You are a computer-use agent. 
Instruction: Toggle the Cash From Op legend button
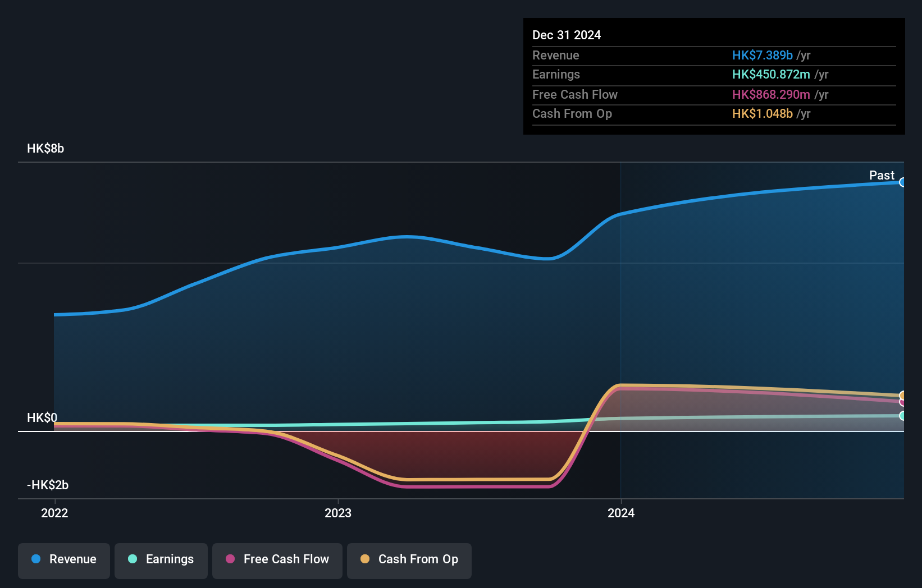pos(409,561)
